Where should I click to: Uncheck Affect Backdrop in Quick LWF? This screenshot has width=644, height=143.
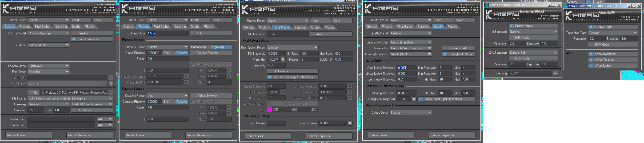coord(591,54)
